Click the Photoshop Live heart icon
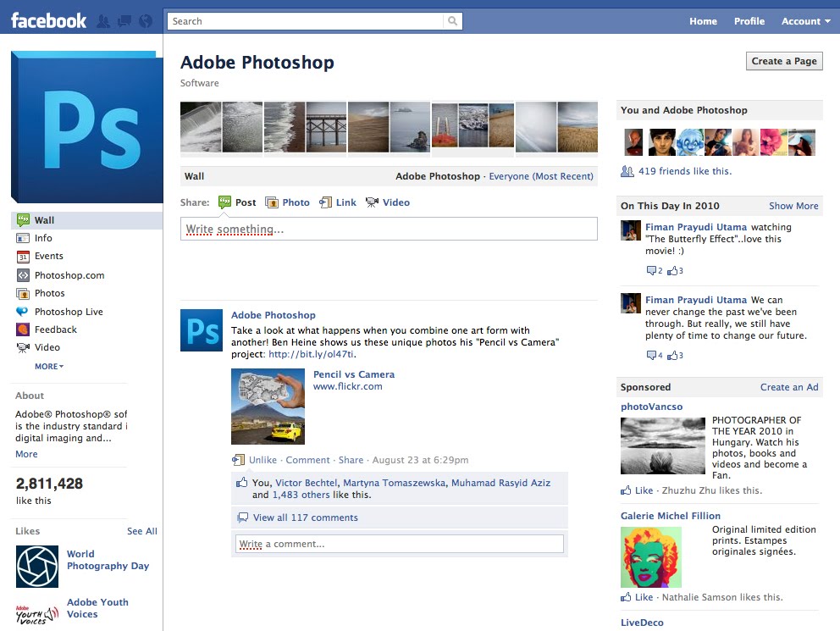The width and height of the screenshot is (840, 631). point(22,311)
